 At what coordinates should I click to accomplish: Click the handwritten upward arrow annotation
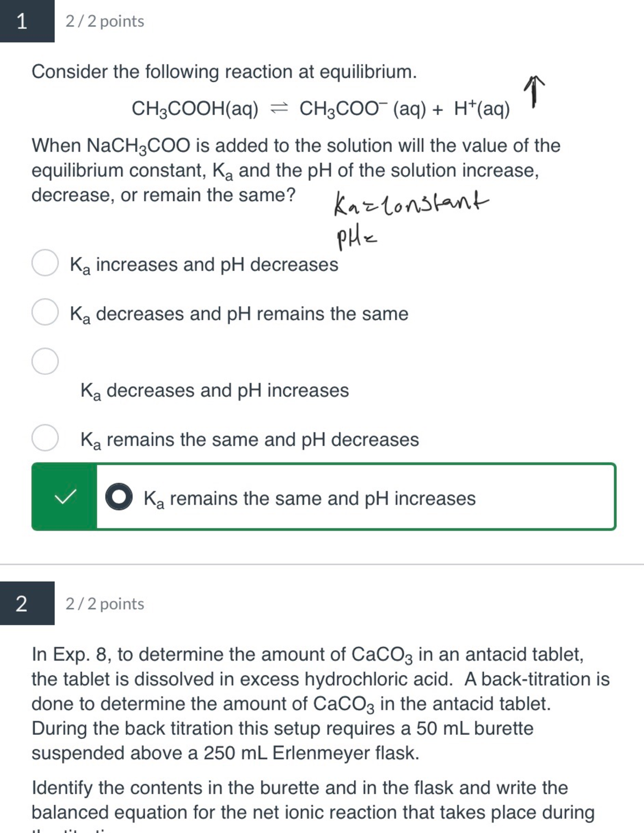tap(534, 91)
